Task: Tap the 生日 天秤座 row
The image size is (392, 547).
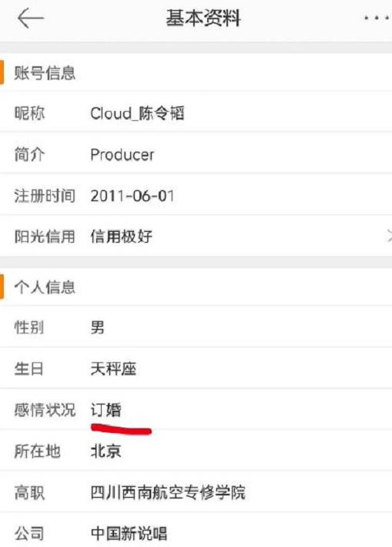Action: tap(196, 368)
